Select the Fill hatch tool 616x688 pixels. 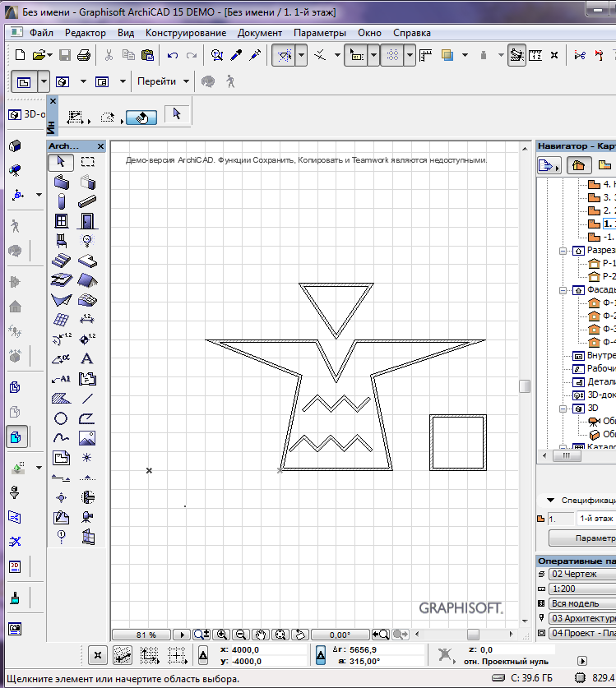tap(61, 399)
